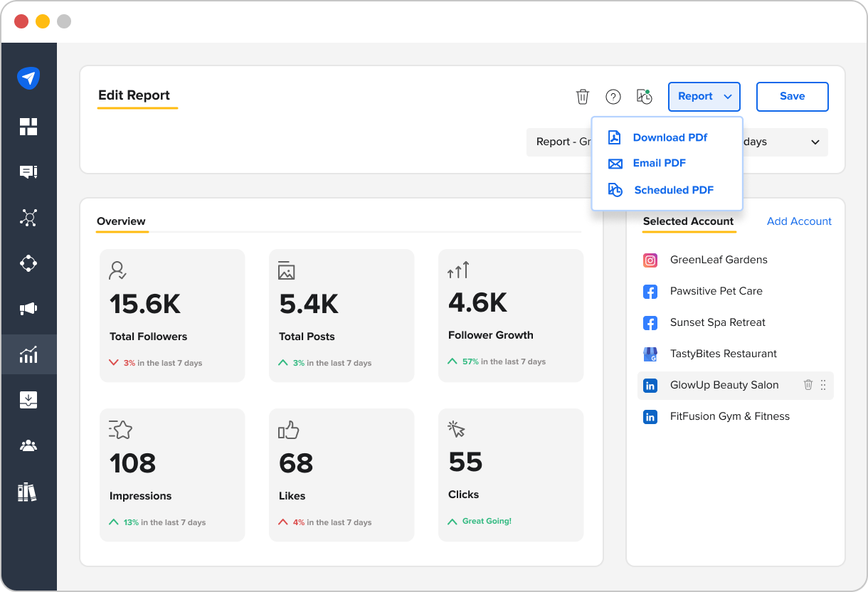Click the Likes thumbs-up icon
Screen dimensions: 868x592
[x=289, y=430]
